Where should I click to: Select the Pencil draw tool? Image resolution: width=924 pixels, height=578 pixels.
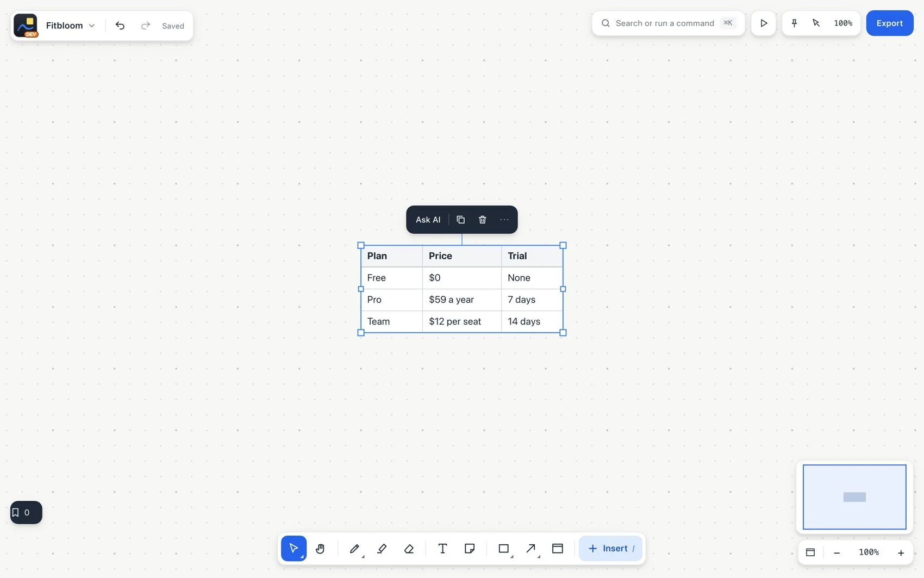[x=354, y=549]
